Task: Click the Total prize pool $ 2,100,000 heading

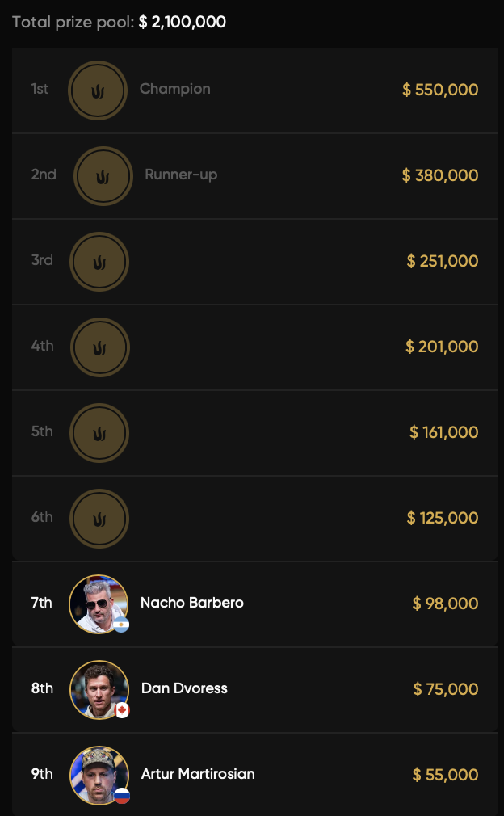Action: (x=119, y=22)
